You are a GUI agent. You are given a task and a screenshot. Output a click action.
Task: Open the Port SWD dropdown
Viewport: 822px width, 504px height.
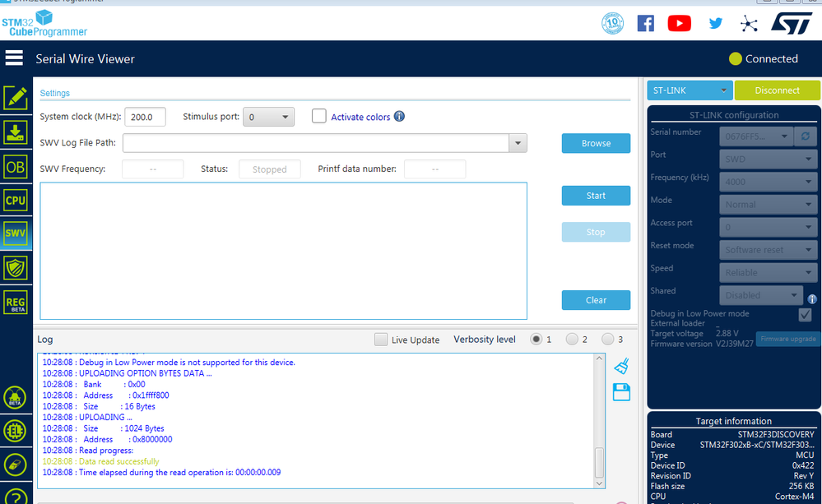point(768,159)
